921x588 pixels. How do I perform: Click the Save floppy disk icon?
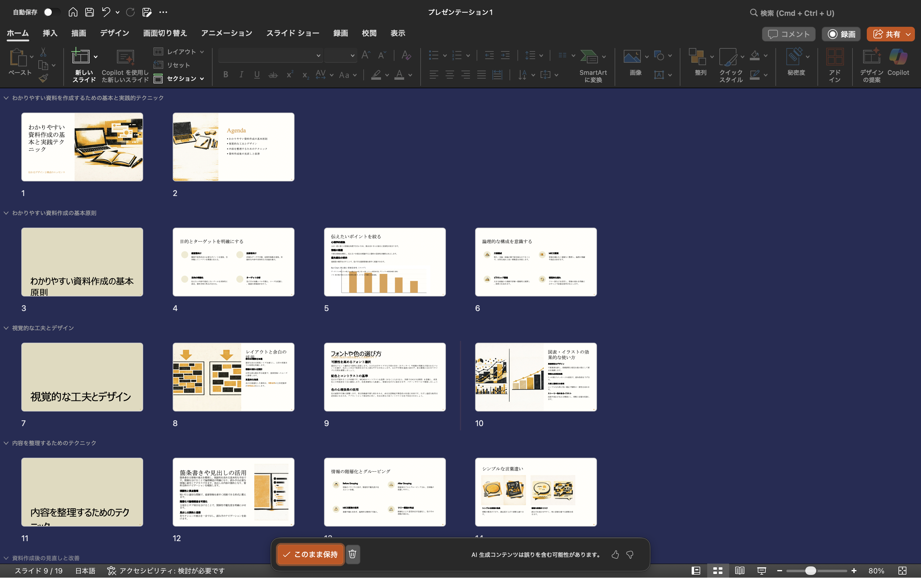tap(89, 12)
